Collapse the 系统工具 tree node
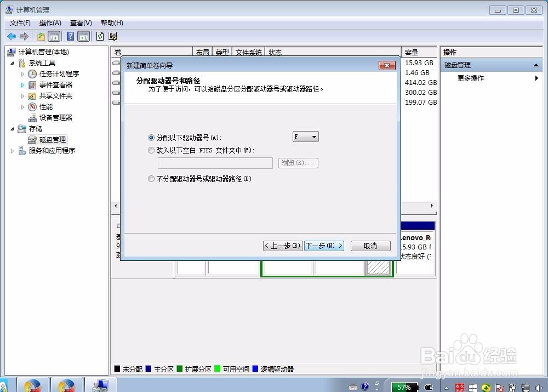The image size is (548, 392). coord(12,63)
